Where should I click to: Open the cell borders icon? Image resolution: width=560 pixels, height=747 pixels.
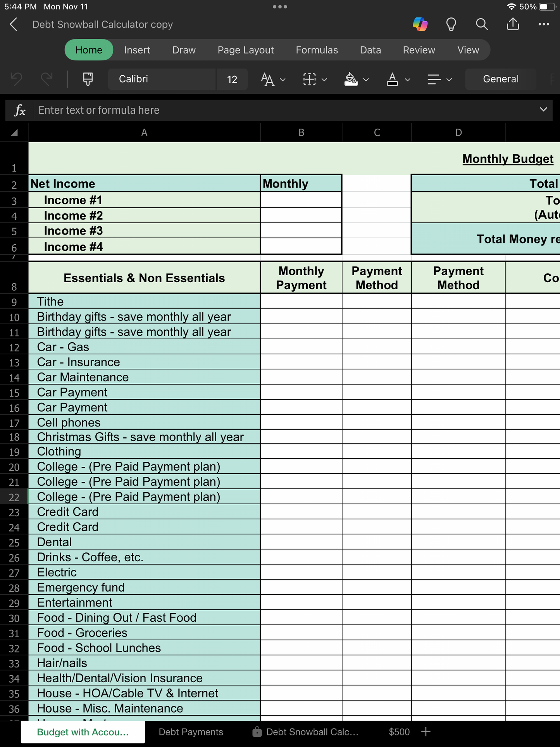[x=309, y=79]
